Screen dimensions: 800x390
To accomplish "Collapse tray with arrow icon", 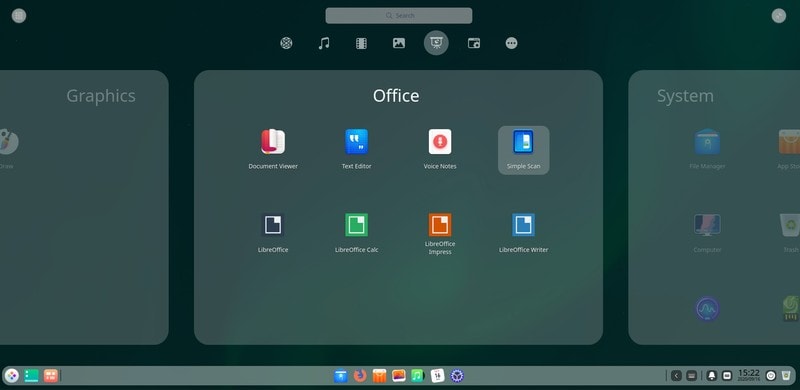I will click(676, 376).
